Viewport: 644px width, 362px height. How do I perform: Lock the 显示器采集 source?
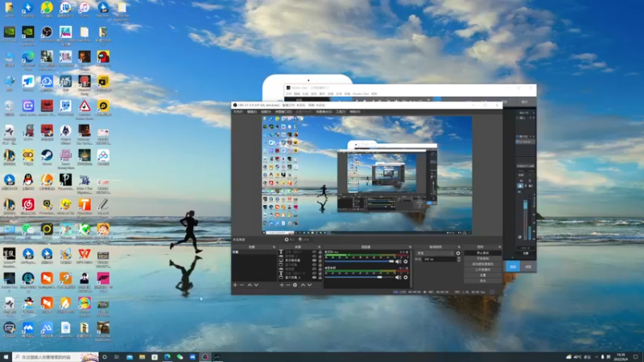pyautogui.click(x=320, y=260)
